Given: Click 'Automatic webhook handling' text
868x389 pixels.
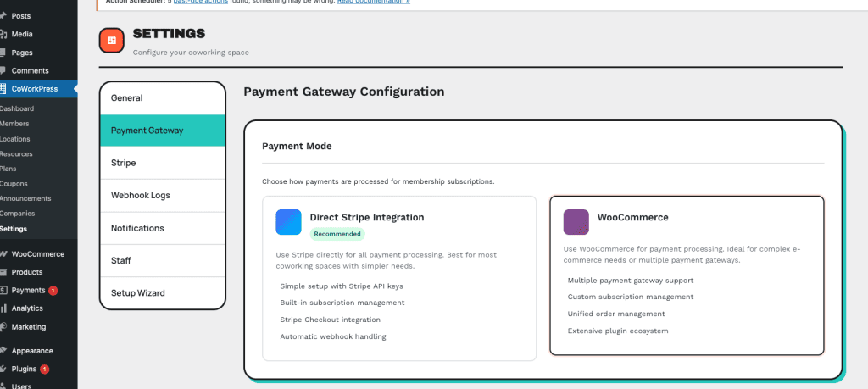Looking at the screenshot, I should point(332,336).
